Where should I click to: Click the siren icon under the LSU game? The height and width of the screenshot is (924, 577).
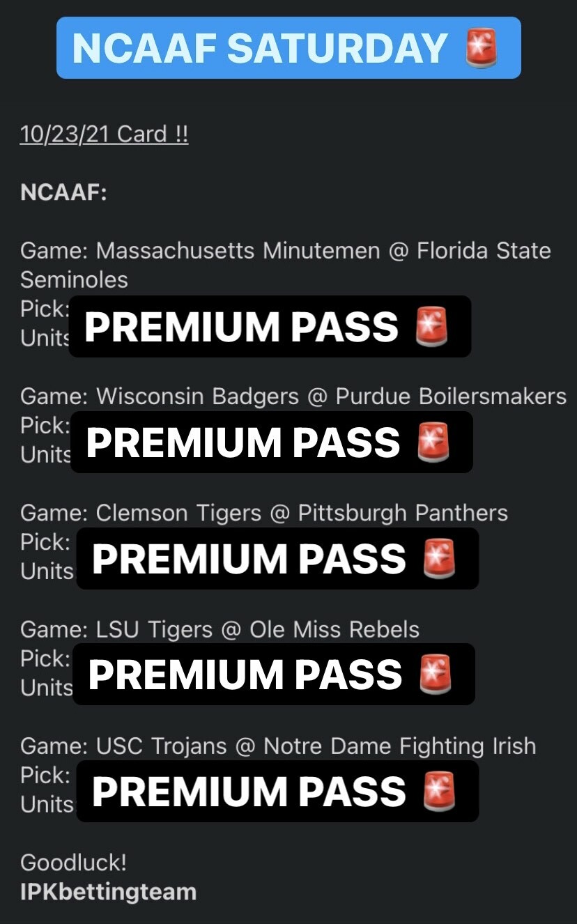tap(436, 675)
